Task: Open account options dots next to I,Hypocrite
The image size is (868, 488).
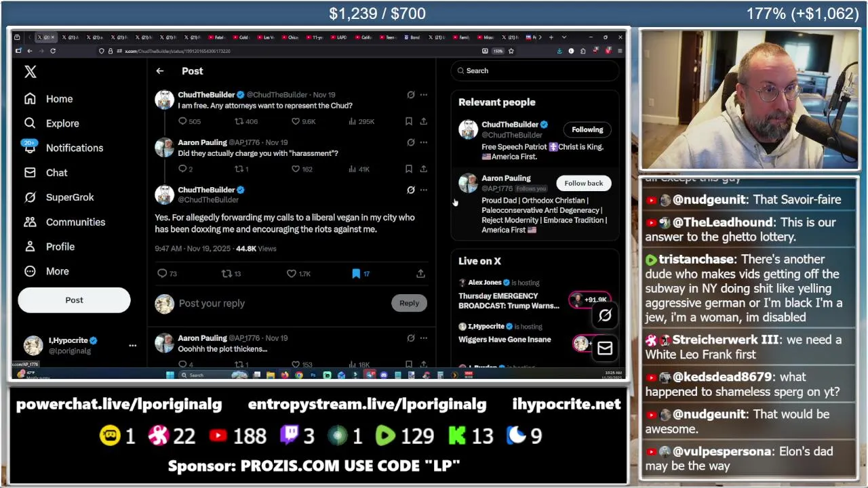Action: click(133, 346)
